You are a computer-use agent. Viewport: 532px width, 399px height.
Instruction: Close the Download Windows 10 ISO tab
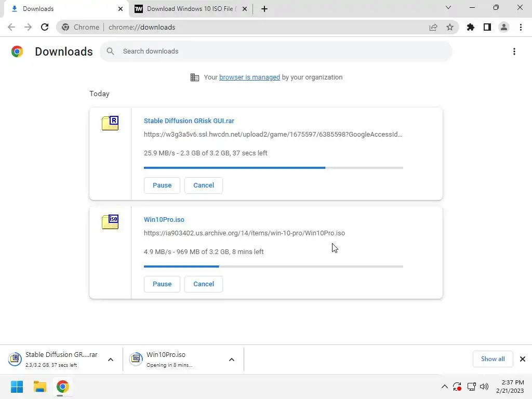click(x=245, y=9)
